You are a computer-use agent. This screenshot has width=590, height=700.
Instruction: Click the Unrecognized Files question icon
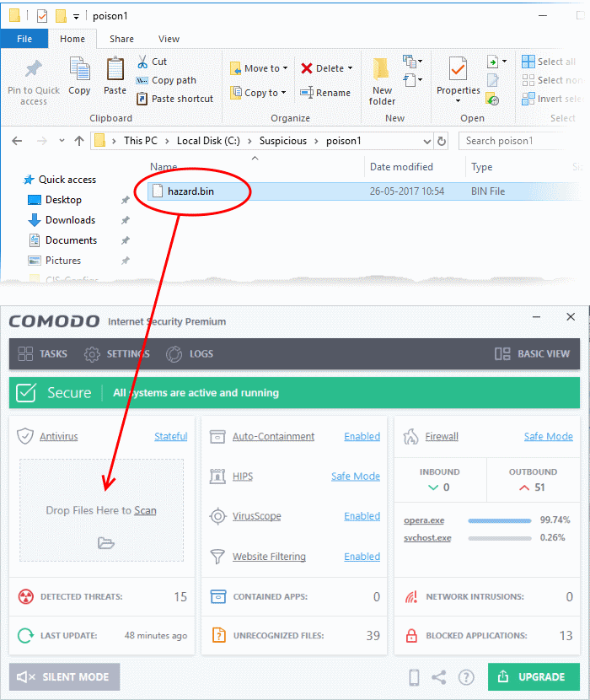tap(218, 635)
